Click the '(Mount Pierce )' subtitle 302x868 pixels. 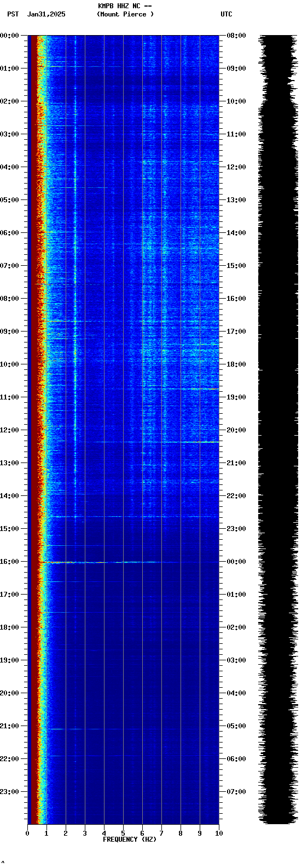(x=125, y=14)
